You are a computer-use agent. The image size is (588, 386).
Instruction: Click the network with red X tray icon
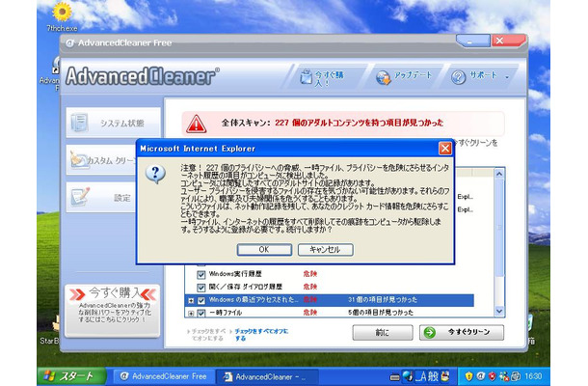[x=504, y=376]
